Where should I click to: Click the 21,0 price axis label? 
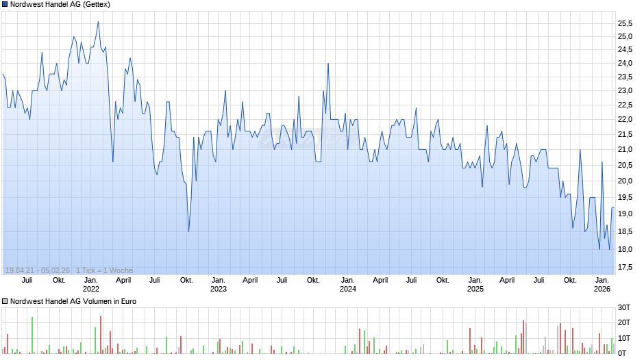pyautogui.click(x=625, y=149)
